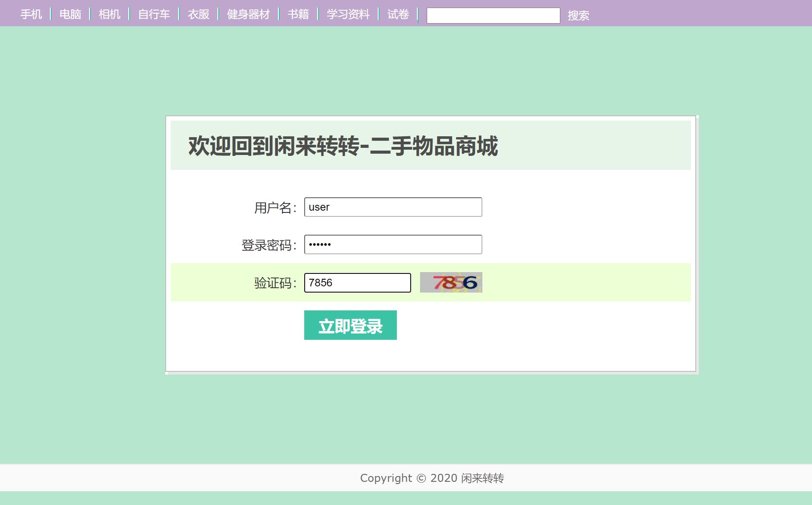The image size is (812, 505).
Task: Click the 搜索 search button
Action: (x=579, y=16)
